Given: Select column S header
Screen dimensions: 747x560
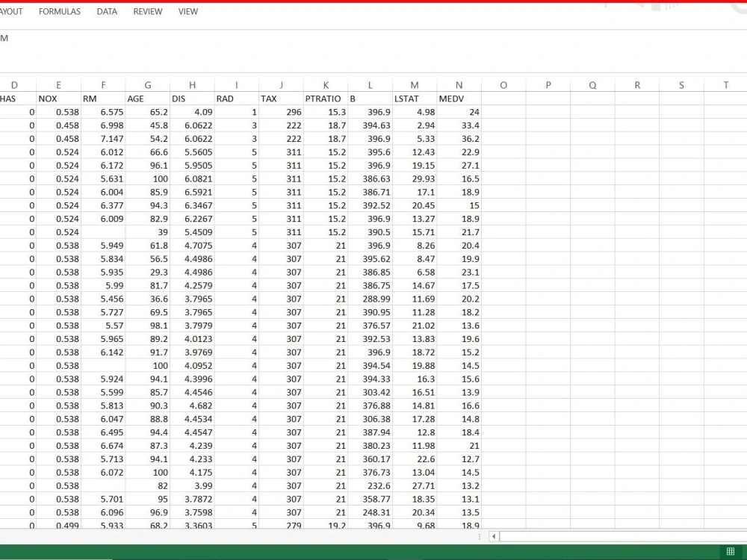Looking at the screenshot, I should point(681,85).
